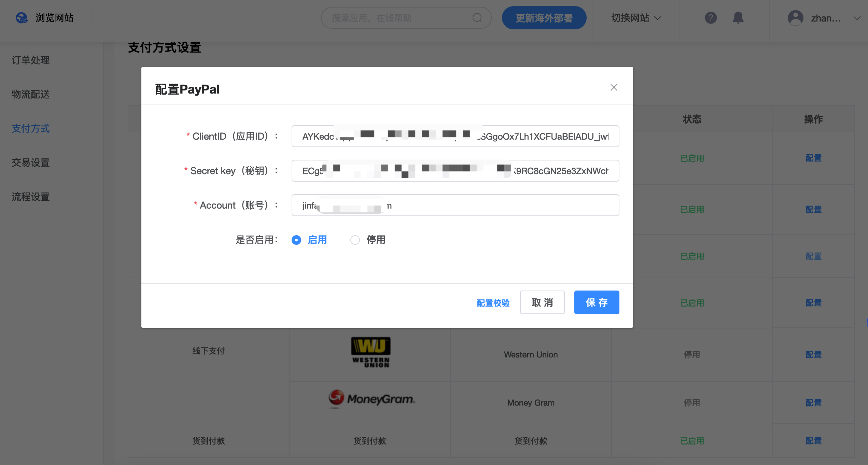
Task: Click the 搜索应用 search box
Action: [x=406, y=18]
